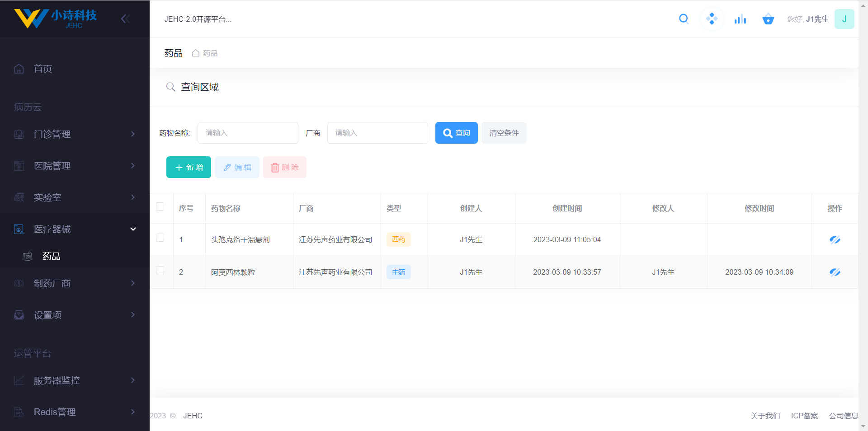
Task: Click the 服务器监控 sidebar icon
Action: pyautogui.click(x=19, y=380)
